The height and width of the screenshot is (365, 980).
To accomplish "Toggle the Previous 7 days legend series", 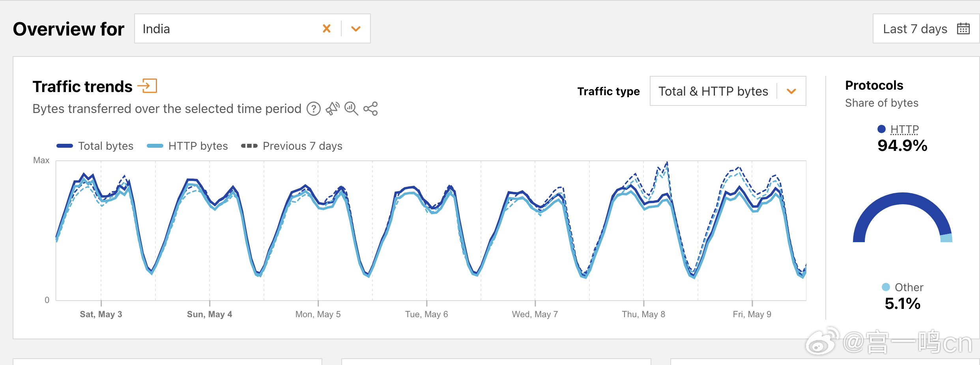I will pyautogui.click(x=292, y=146).
